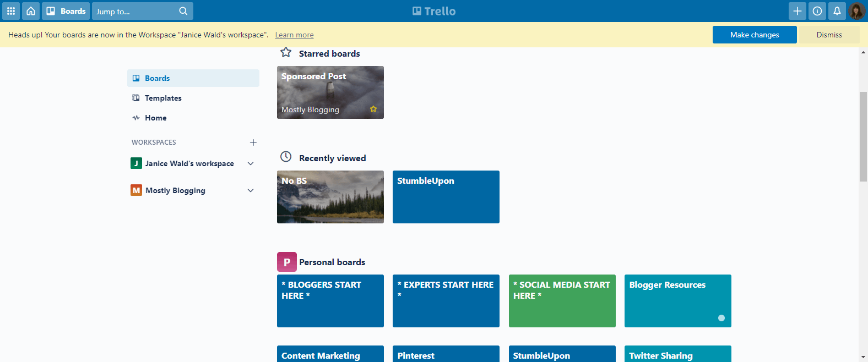Click the Boards sidebar icon
The width and height of the screenshot is (868, 362).
(x=136, y=78)
